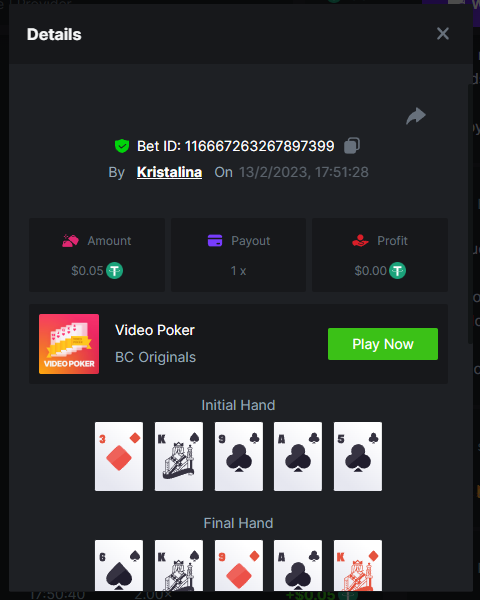
Task: Click the Bet ID number text
Action: (x=260, y=146)
